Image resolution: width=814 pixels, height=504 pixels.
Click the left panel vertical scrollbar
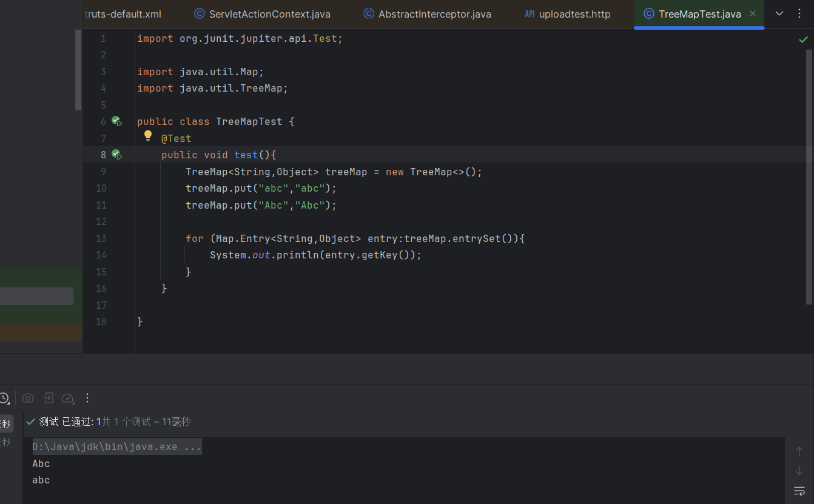pos(78,70)
